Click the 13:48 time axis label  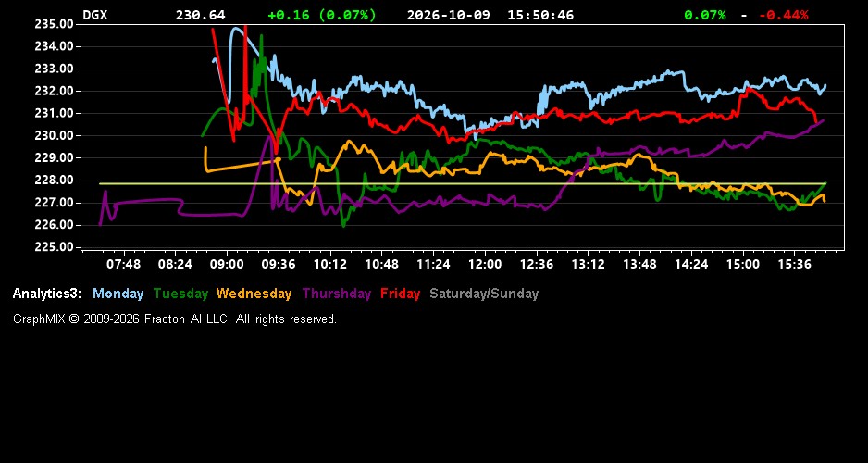pos(639,264)
